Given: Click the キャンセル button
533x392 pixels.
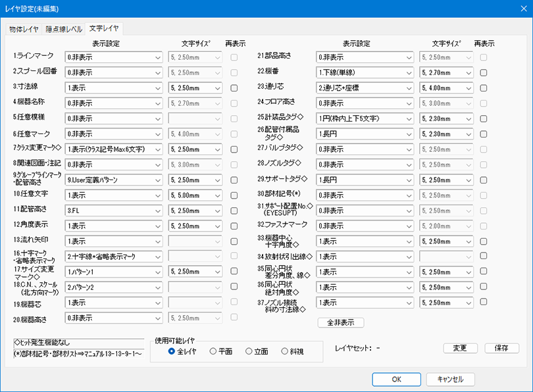Looking at the screenshot, I should click(450, 380).
